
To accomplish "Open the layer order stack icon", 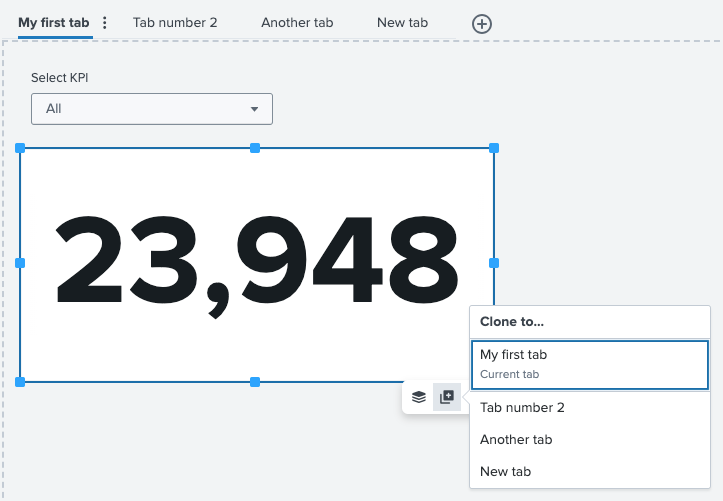I will [x=419, y=397].
